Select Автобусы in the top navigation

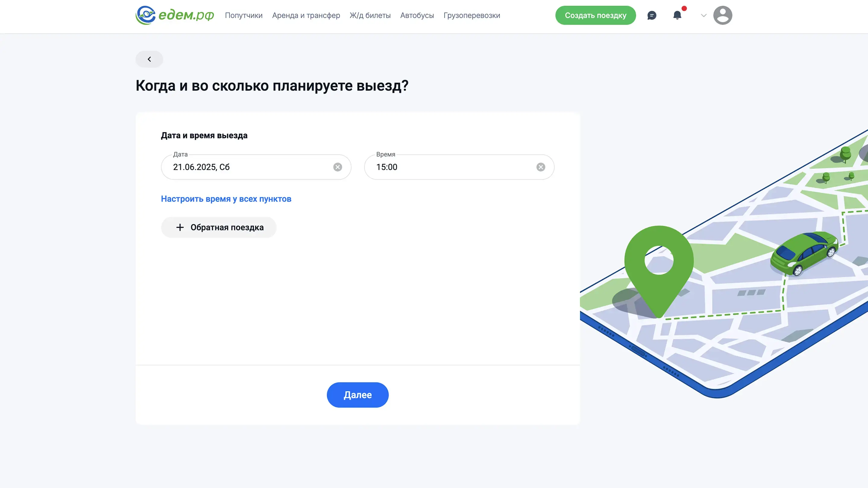[x=417, y=15]
